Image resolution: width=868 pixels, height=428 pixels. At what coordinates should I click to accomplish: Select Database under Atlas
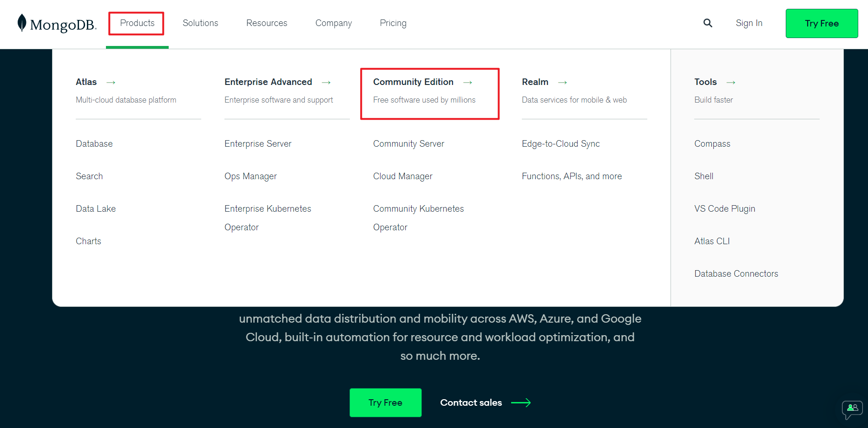point(94,144)
